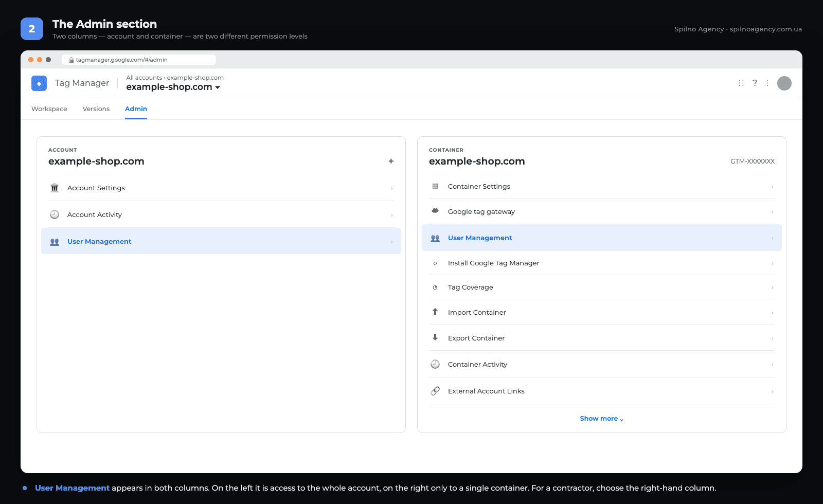Click the Account Activity clock icon
The image size is (823, 504).
55,214
